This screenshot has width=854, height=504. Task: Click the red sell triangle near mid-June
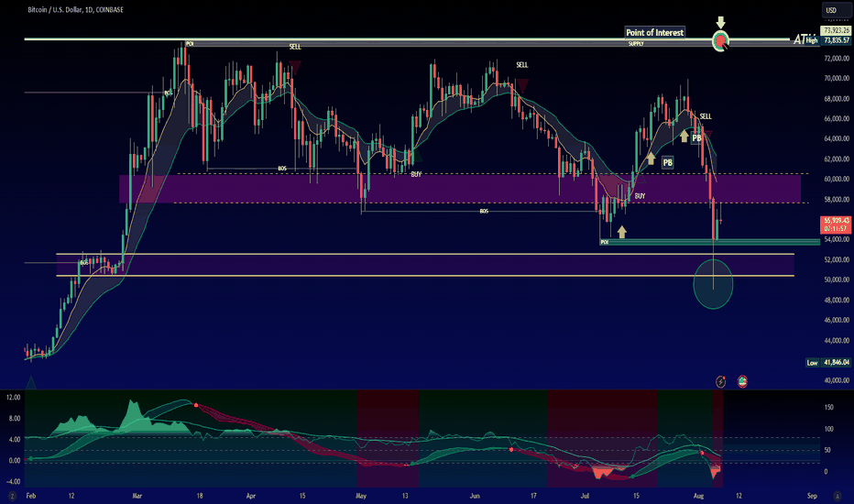[x=521, y=85]
